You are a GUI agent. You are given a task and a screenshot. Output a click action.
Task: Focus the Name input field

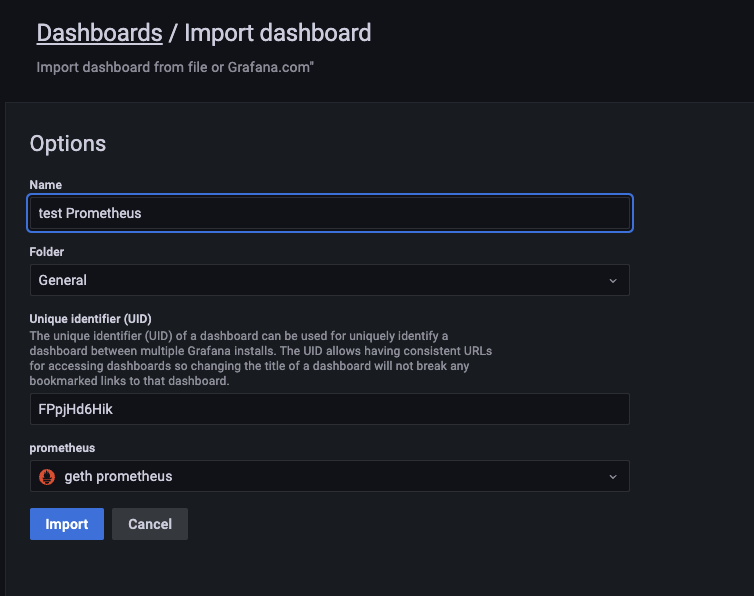coord(330,213)
